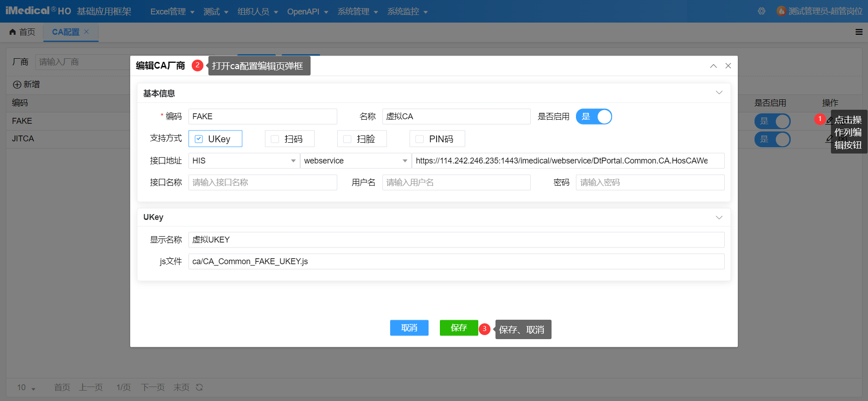Click the 显示名称 field with 虚拟UKEY
Screen dimensions: 868x401
tap(456, 240)
